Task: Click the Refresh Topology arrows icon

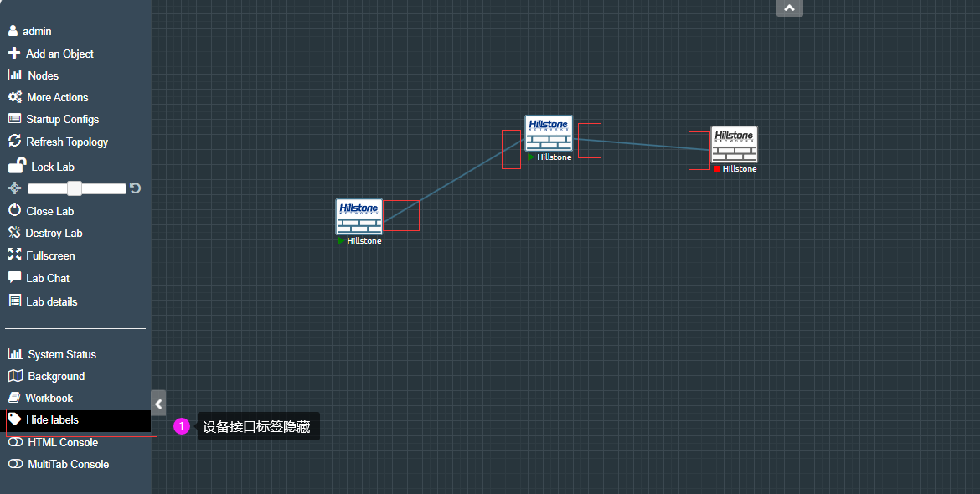Action: coord(14,142)
